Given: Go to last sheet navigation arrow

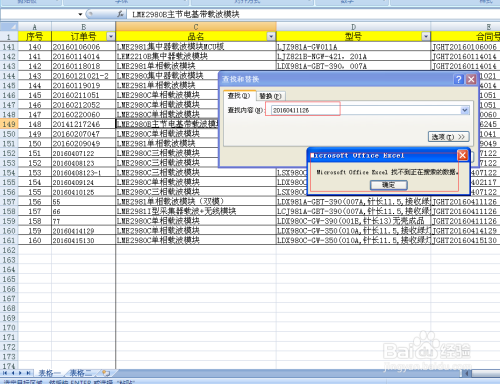Looking at the screenshot, I should click(x=29, y=373).
